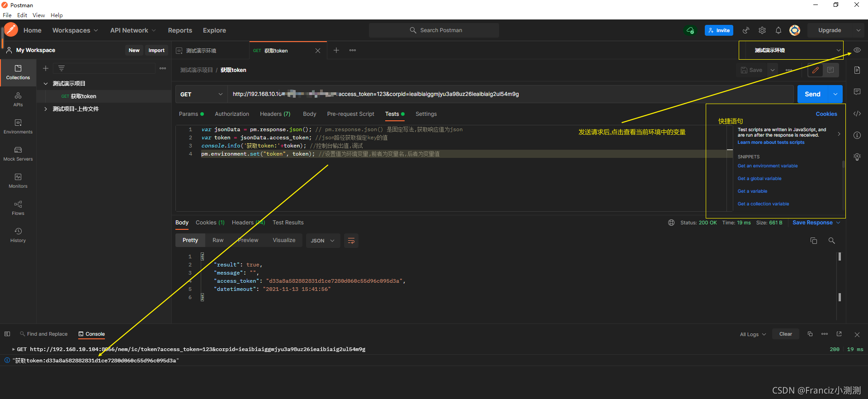
Task: Search within the response body
Action: click(831, 241)
